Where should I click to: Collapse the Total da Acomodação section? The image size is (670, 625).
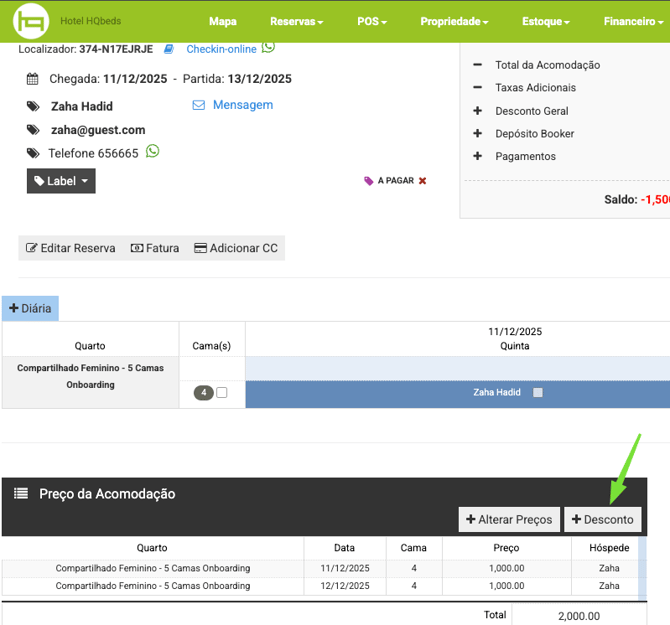click(477, 65)
